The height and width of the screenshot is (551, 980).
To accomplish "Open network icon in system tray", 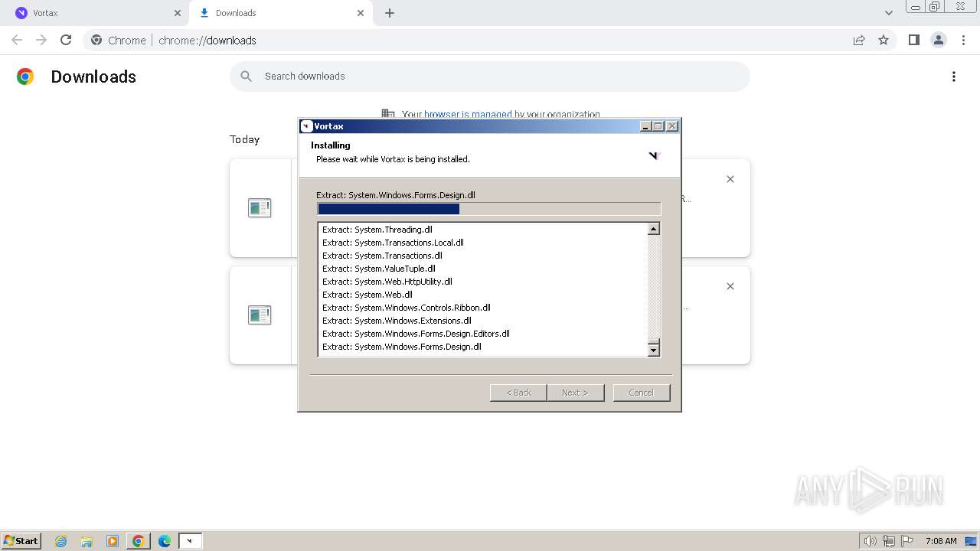I will coord(889,541).
